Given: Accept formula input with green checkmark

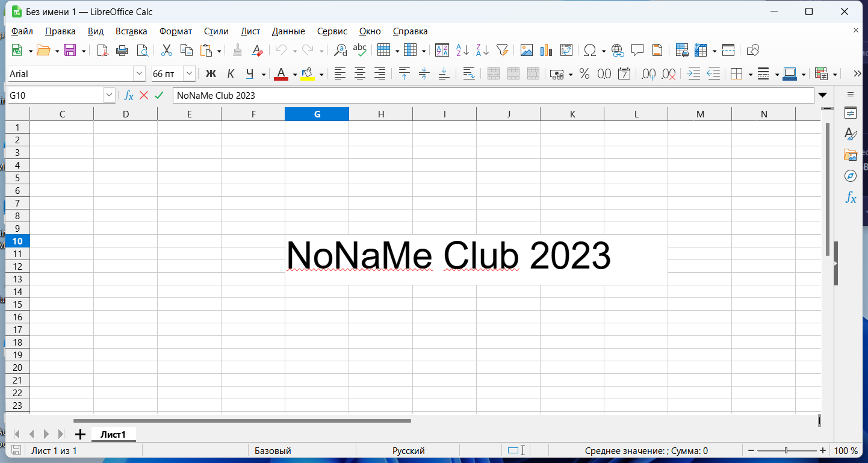Looking at the screenshot, I should (159, 95).
